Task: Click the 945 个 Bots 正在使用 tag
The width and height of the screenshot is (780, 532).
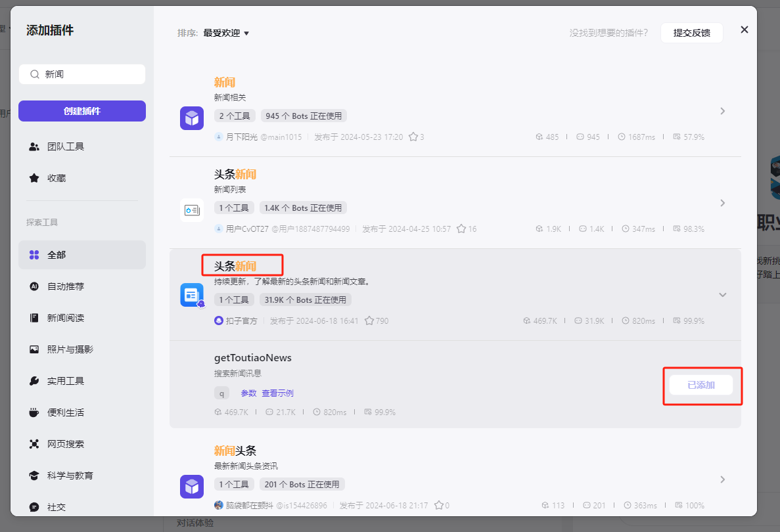Action: [304, 116]
